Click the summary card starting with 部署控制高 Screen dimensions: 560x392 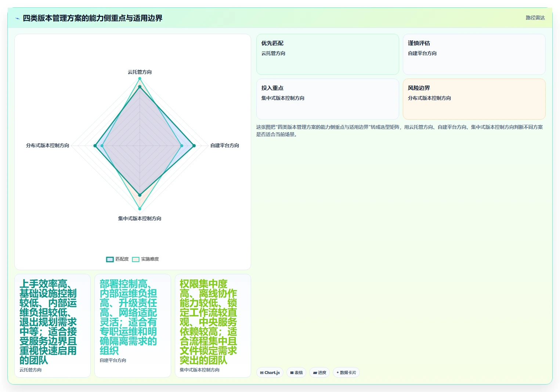[x=133, y=326]
